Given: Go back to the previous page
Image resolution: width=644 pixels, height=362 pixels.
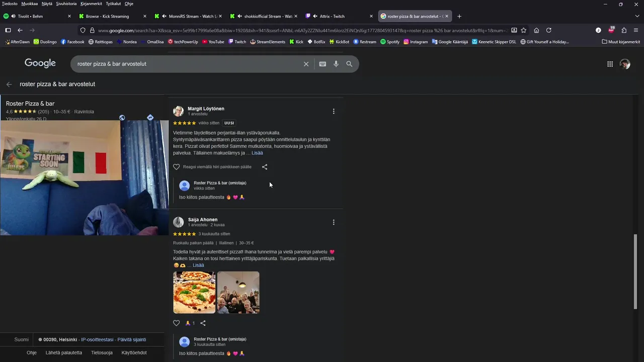Looking at the screenshot, I should coord(20,30).
